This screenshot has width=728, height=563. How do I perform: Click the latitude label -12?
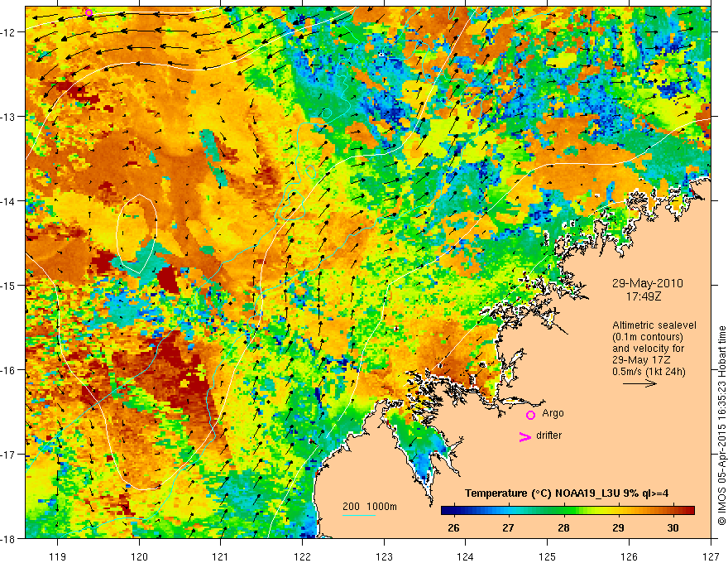8,32
